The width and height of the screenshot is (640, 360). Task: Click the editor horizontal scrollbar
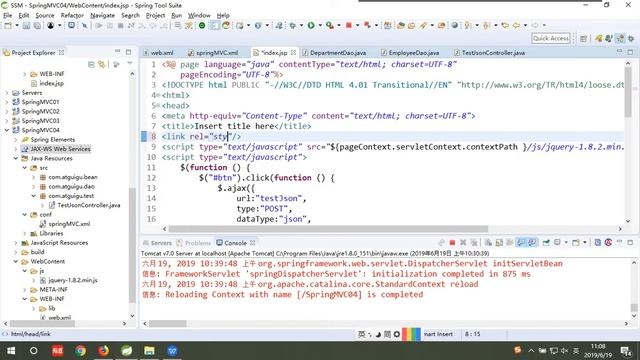[x=328, y=229]
